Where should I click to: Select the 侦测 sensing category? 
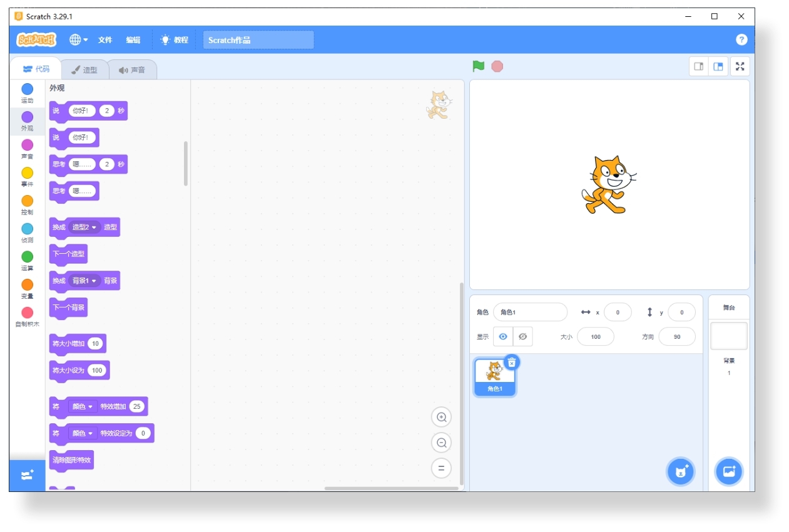pos(28,233)
